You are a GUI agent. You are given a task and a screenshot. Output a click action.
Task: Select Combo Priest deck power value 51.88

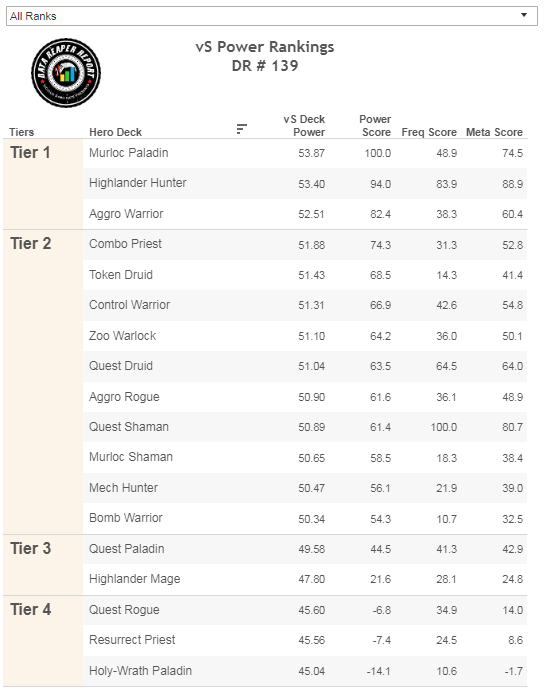(312, 245)
